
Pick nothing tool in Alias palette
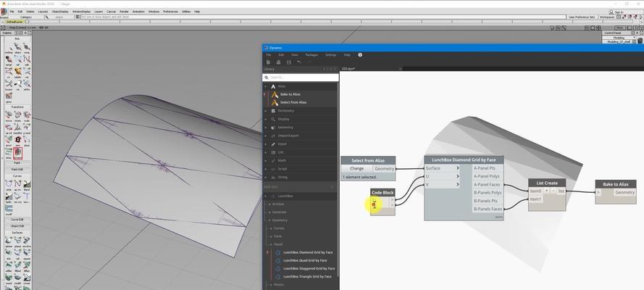tap(8, 48)
